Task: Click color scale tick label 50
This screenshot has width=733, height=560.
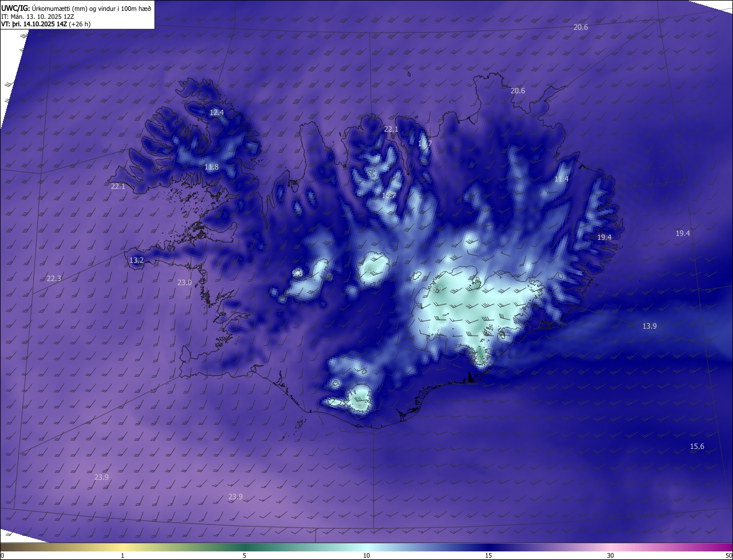Action: 728,556
